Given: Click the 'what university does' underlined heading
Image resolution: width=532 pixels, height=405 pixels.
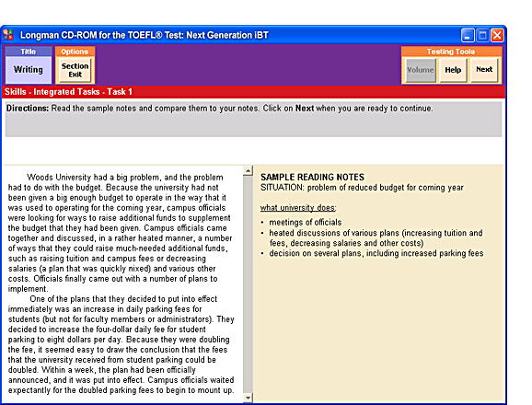Looking at the screenshot, I should click(x=298, y=208).
